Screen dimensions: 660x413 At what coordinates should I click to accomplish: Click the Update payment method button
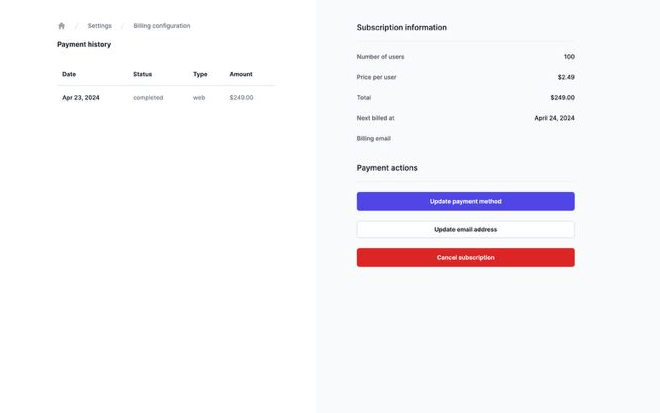pos(465,201)
